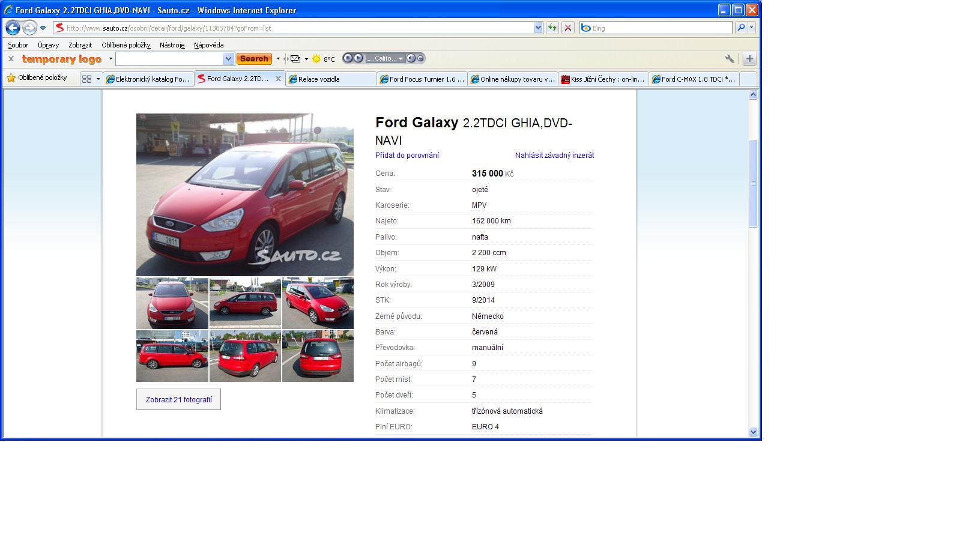Mute the radio player speaker icon
Screen dimensions: 980x550
411,58
